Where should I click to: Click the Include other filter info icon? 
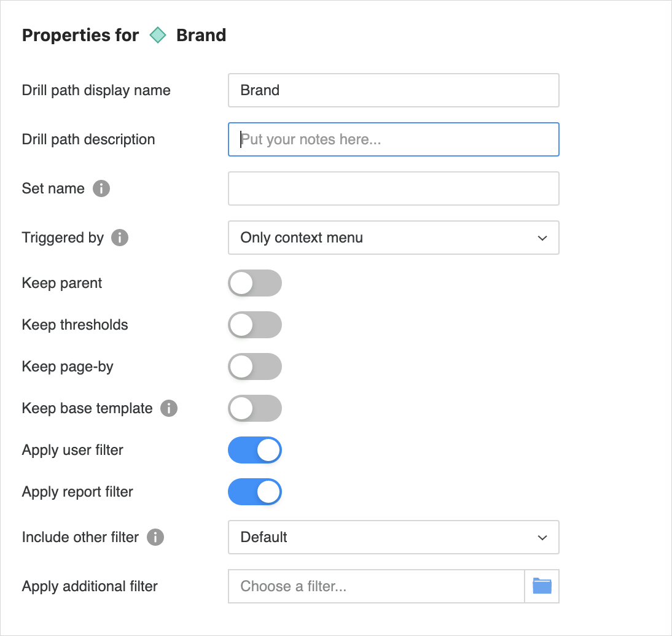(155, 537)
